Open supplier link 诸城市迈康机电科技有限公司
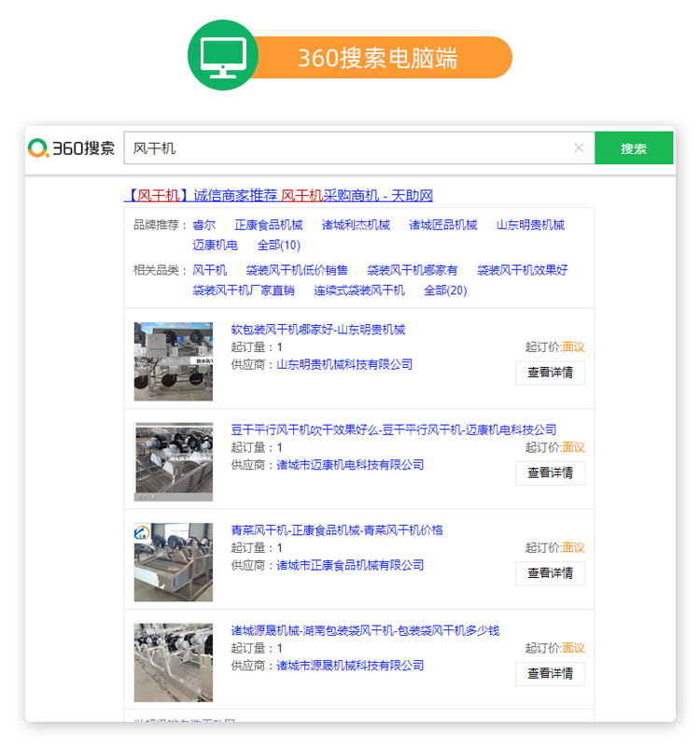This screenshot has height=747, width=700. (x=350, y=464)
